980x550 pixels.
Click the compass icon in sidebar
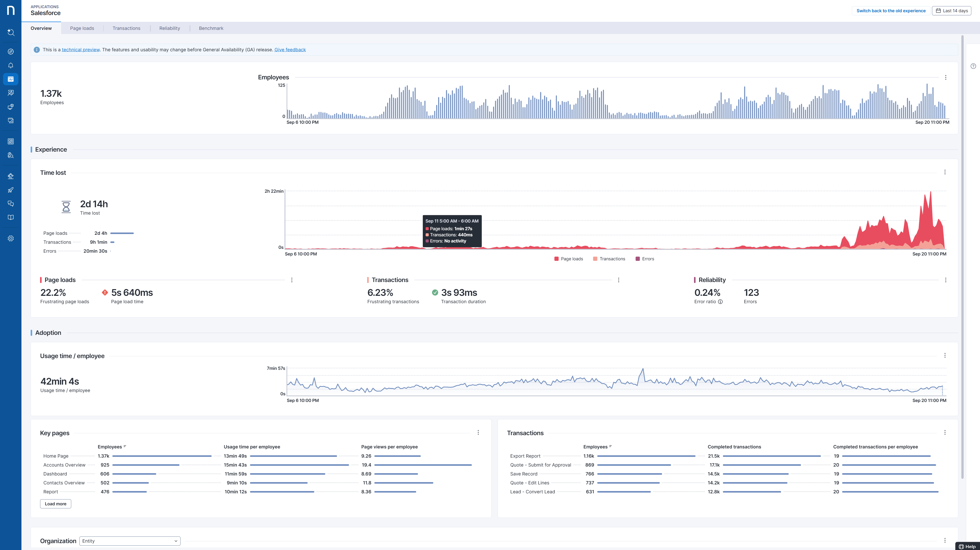pos(11,52)
